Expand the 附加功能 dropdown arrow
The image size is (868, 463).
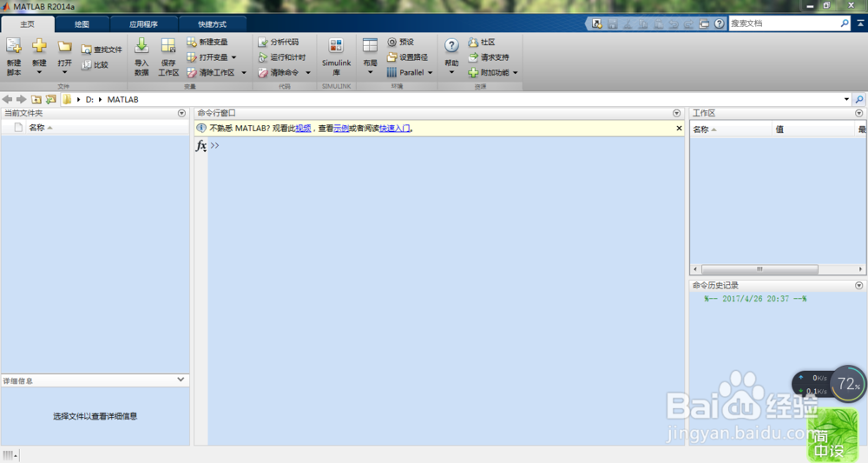(x=516, y=73)
